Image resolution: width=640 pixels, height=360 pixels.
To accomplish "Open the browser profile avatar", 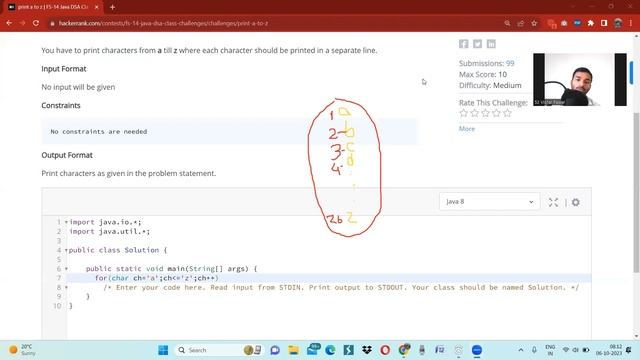I will (618, 23).
